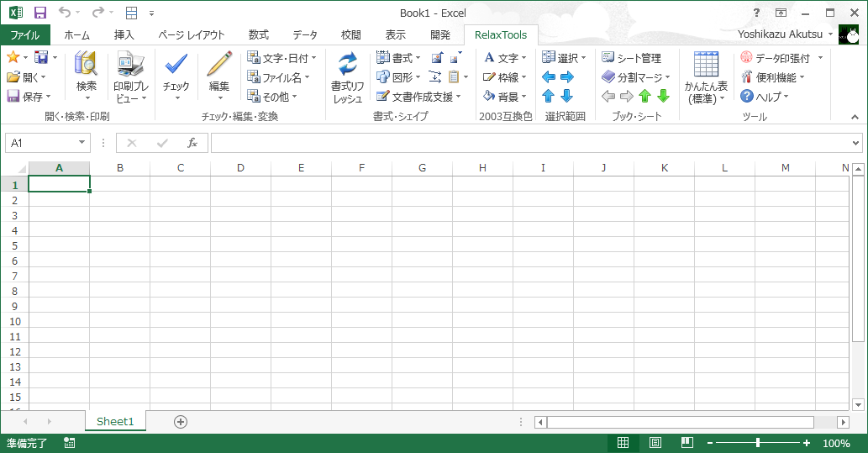Viewport: 868px width, 453px height.
Task: Expand the 開く dropdown
Action: [x=43, y=77]
